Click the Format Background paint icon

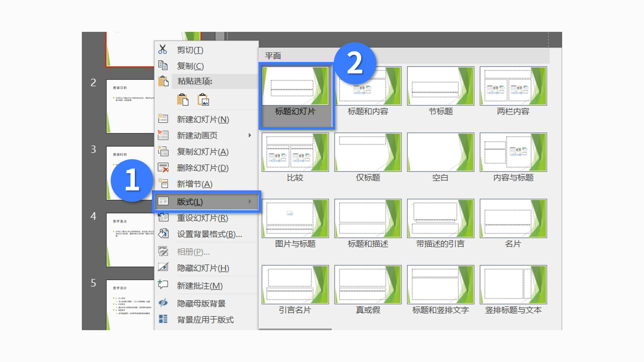pos(163,234)
